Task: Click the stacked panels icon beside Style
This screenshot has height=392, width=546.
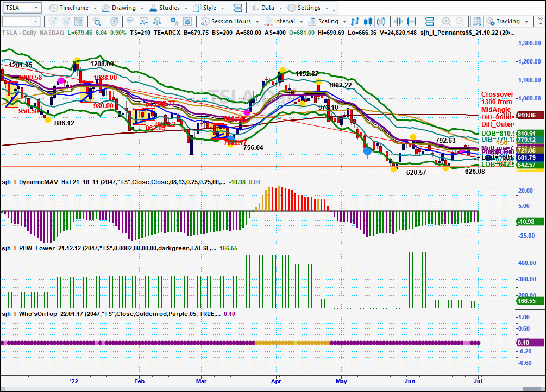Action: tap(237, 8)
